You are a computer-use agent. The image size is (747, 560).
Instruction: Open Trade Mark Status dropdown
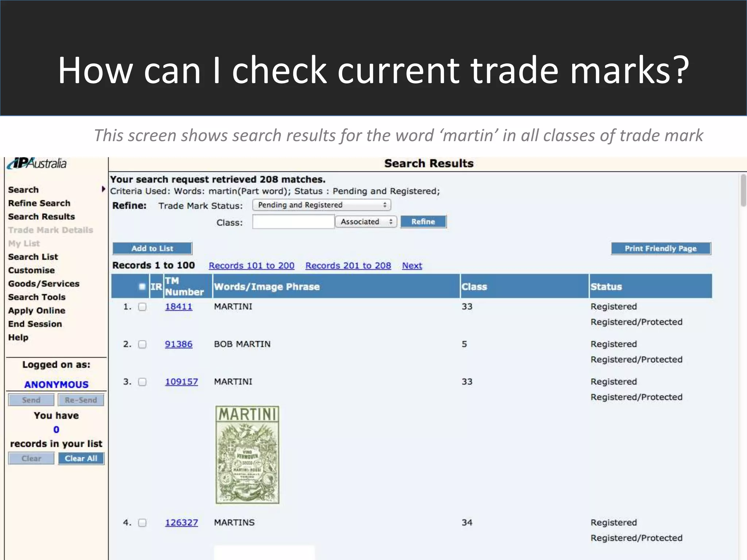tap(322, 205)
